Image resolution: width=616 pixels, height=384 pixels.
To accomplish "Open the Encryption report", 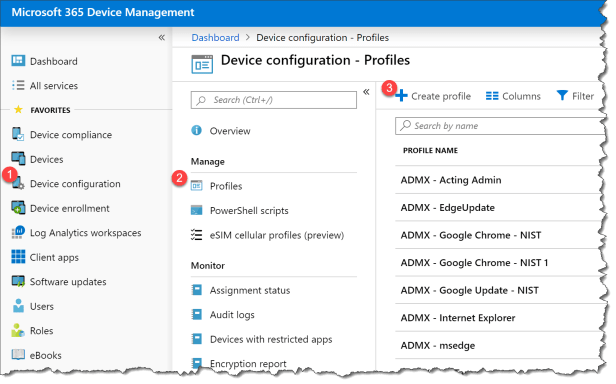I will [x=248, y=364].
